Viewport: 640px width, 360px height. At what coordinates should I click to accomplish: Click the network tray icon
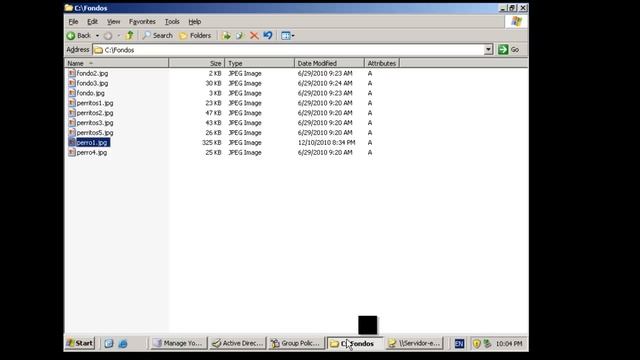[487, 344]
